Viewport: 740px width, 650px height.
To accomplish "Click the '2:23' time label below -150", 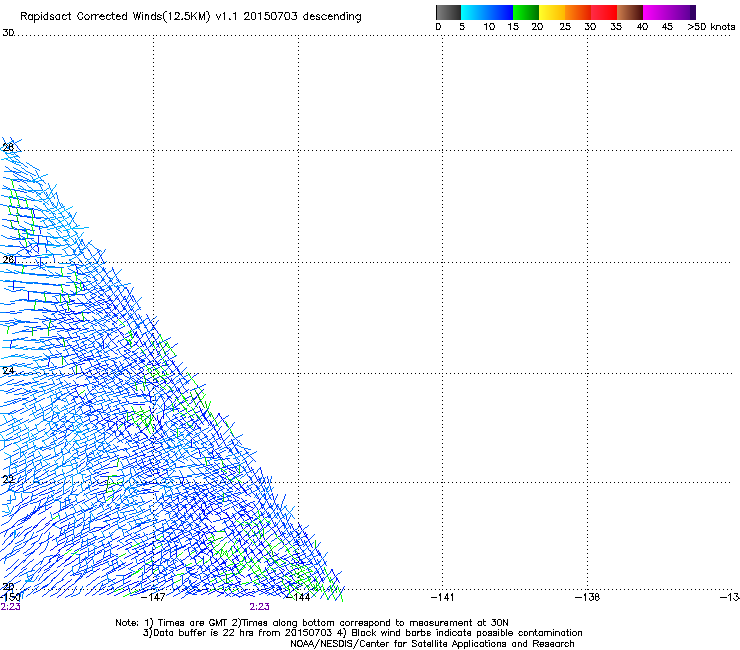I will [x=10, y=607].
